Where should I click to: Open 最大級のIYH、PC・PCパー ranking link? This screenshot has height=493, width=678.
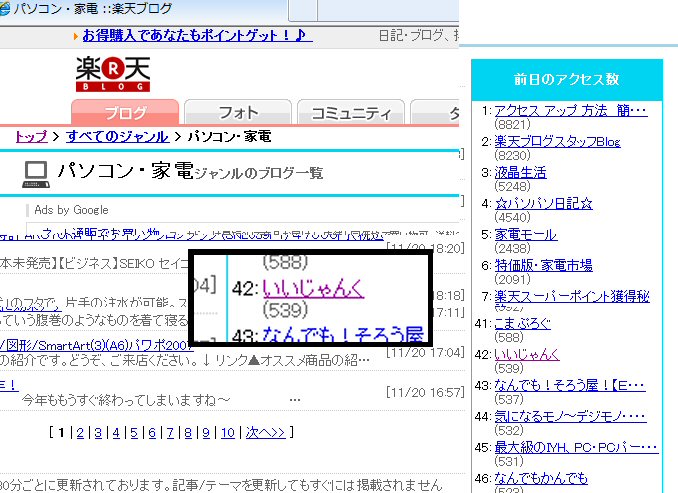pos(576,447)
